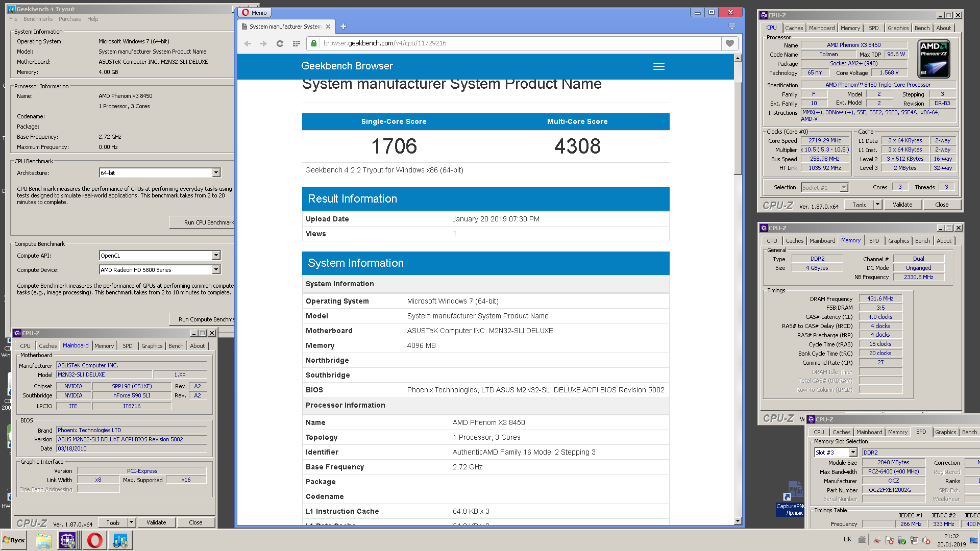This screenshot has height=551, width=980.
Task: Open Graphics tab in Mainboard CPU-Z window
Action: (x=152, y=346)
